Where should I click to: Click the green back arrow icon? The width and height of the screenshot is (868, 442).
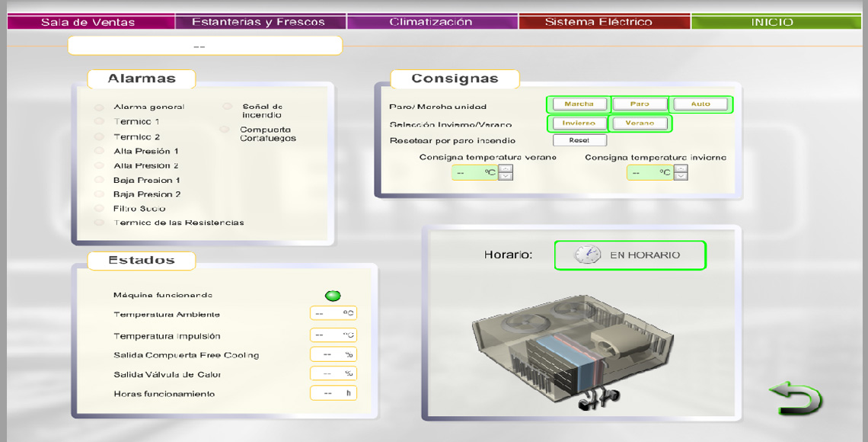click(x=796, y=398)
